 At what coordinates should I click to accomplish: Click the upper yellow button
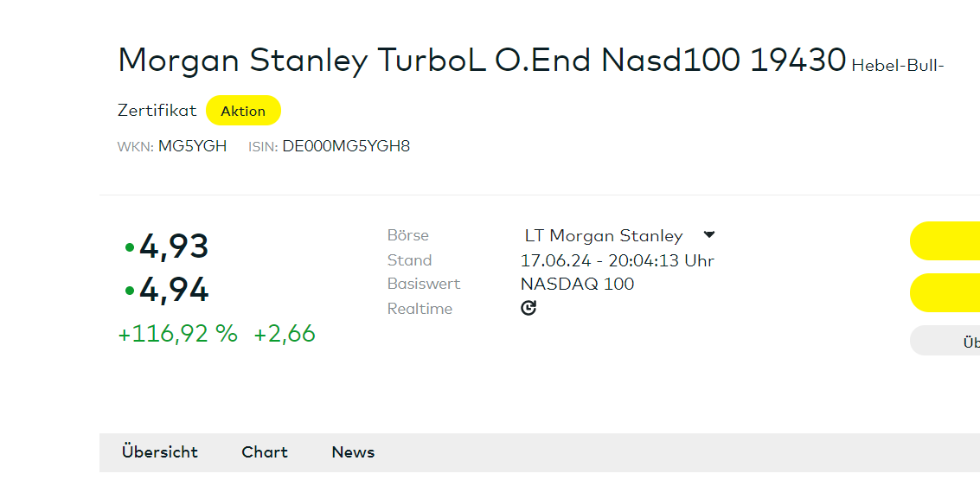click(x=945, y=240)
